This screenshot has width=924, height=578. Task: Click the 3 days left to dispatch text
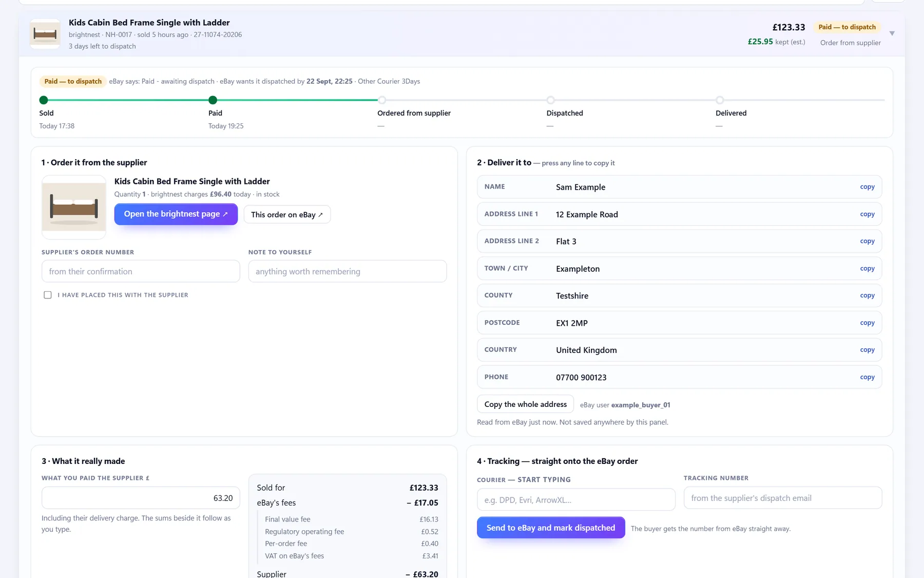point(102,46)
